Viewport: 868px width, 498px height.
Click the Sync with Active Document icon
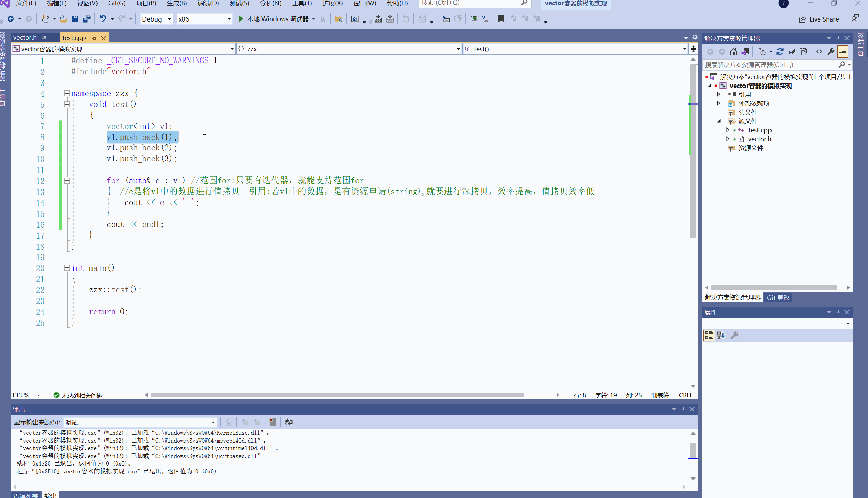[x=780, y=52]
